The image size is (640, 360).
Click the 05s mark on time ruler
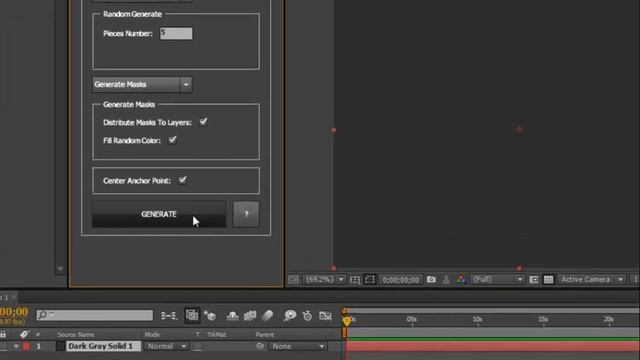411,320
